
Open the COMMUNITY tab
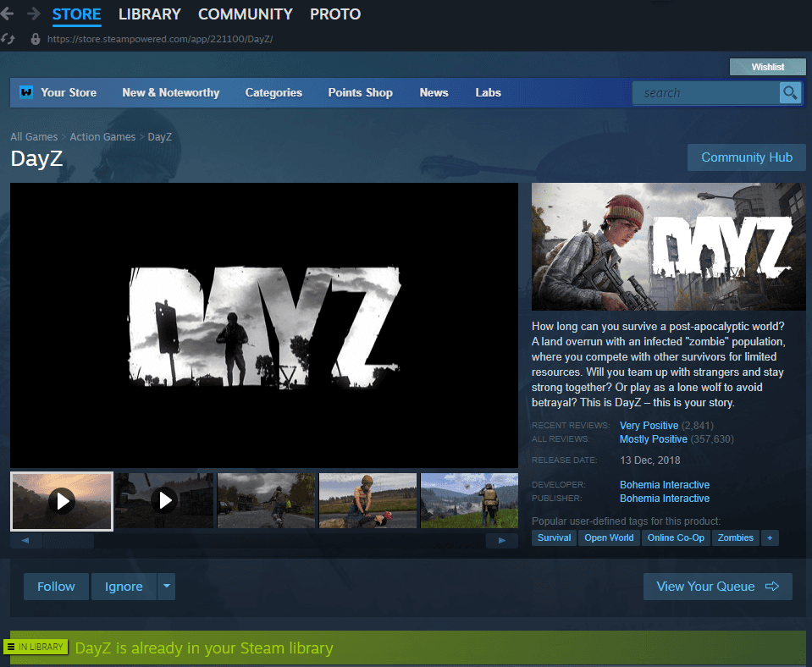246,14
